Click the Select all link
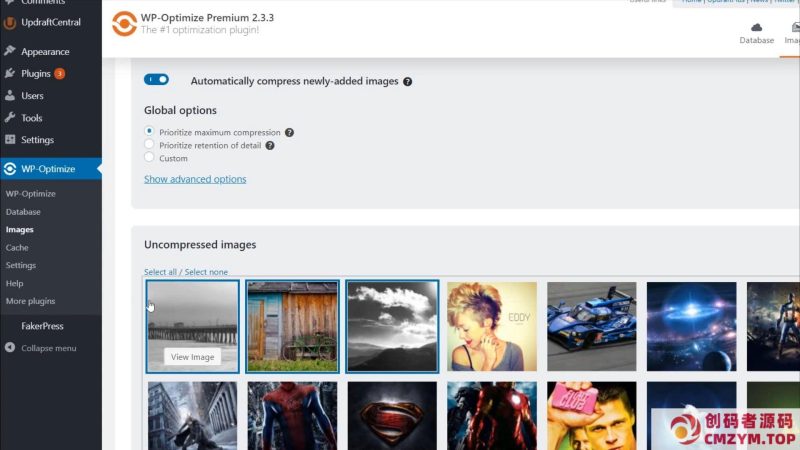Image resolution: width=800 pixels, height=450 pixels. (x=162, y=272)
